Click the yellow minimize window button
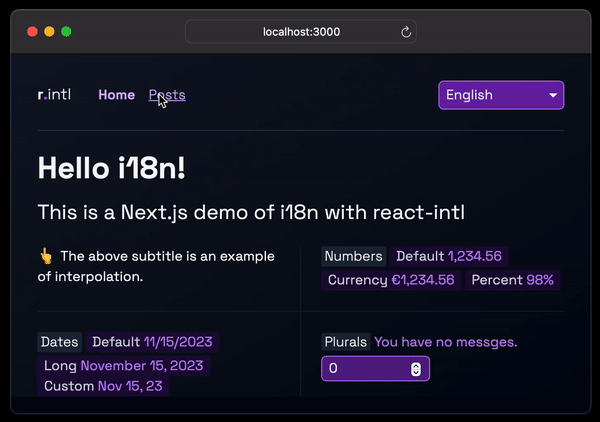 point(49,32)
